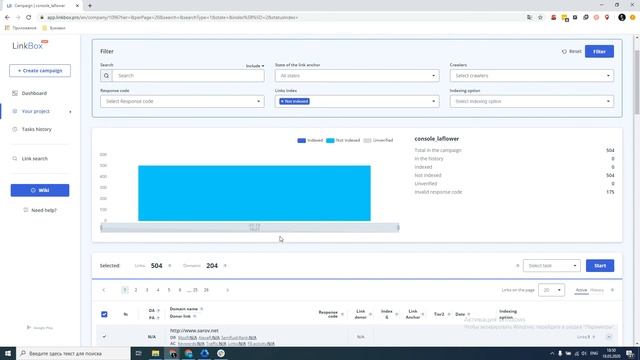Click the chart range slider bar

pyautogui.click(x=250, y=227)
